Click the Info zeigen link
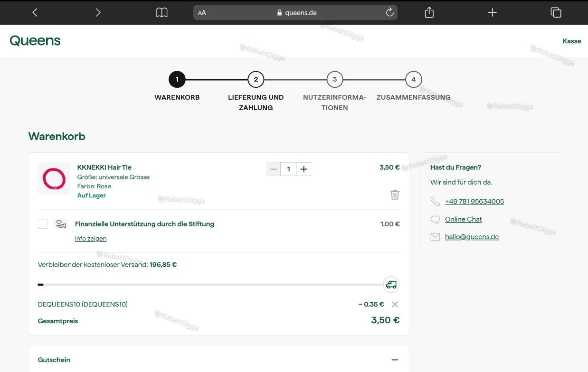The image size is (588, 372). coord(91,238)
